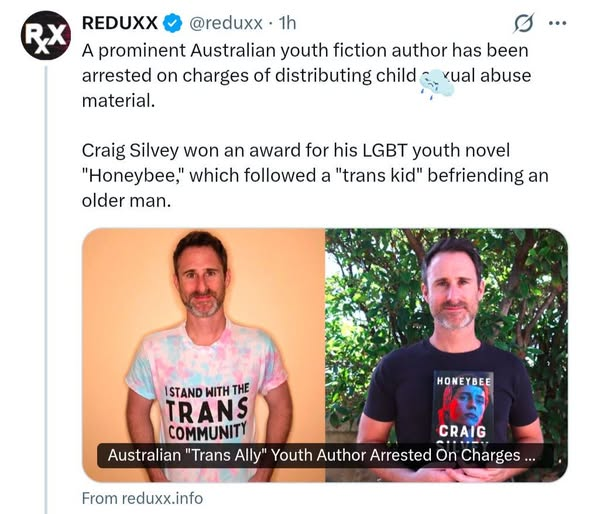The height and width of the screenshot is (514, 590).
Task: Open the "From reduxx.info" source link
Action: (142, 498)
